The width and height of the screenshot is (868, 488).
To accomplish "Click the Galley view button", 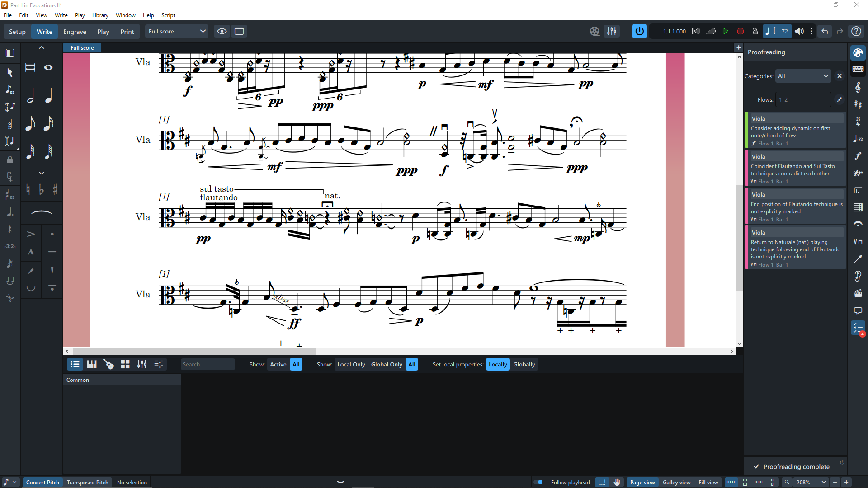I will tap(676, 482).
